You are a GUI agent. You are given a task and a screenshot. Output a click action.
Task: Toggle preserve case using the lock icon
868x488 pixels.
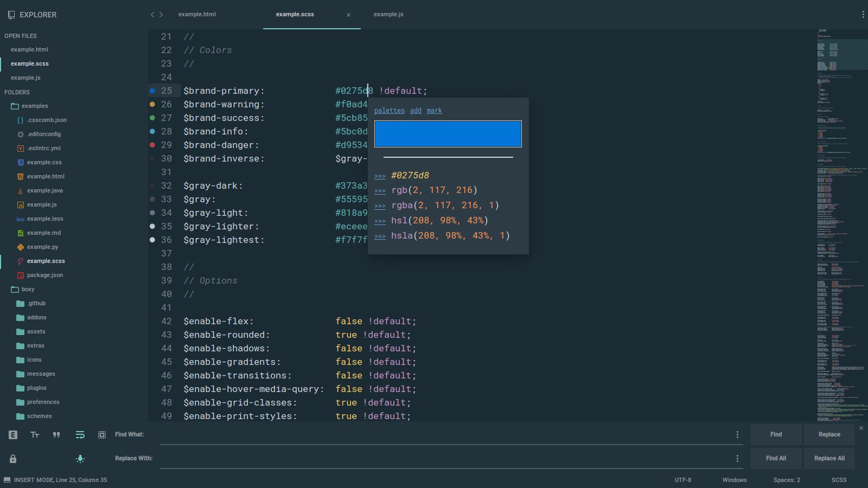click(12, 459)
